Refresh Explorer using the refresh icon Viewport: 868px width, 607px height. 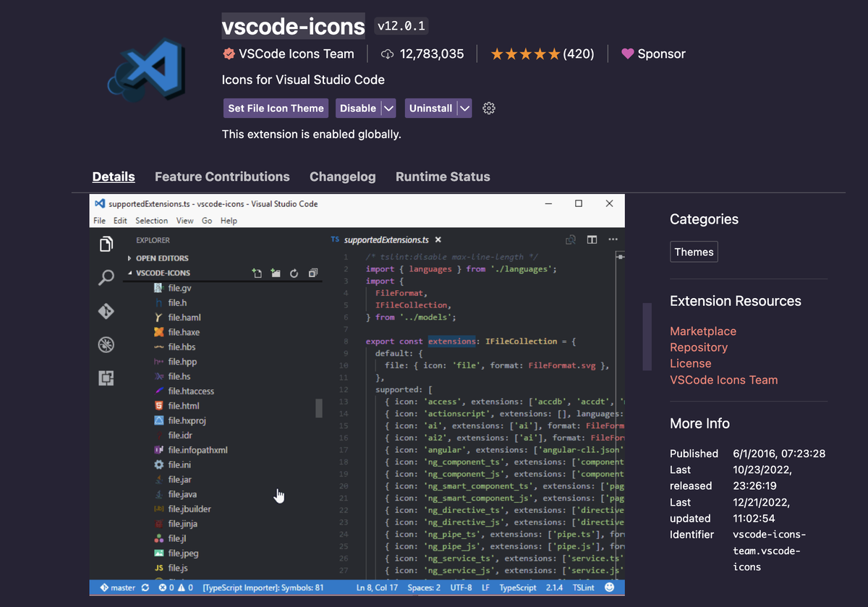pyautogui.click(x=294, y=273)
